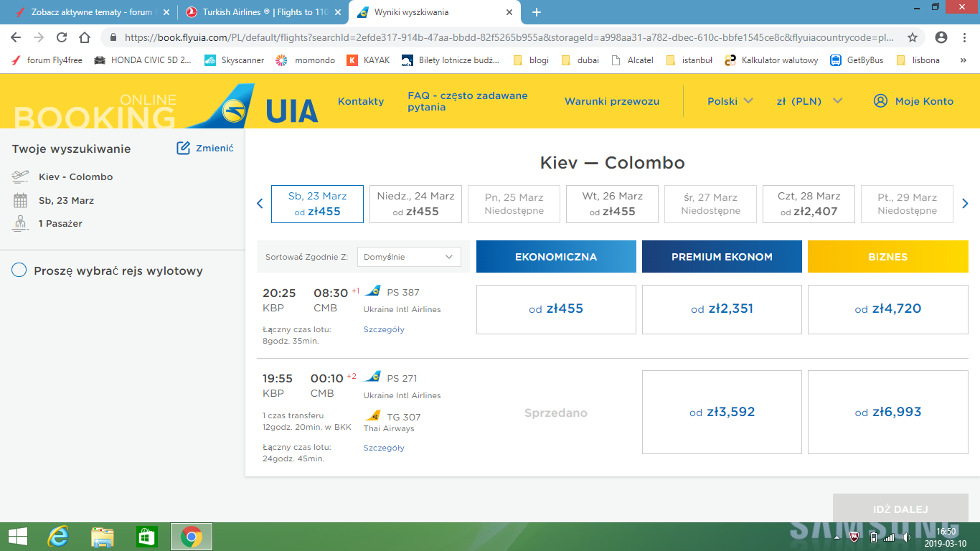Screen dimensions: 980x551
Task: Choose premium fare od zł3,592
Action: pyautogui.click(x=722, y=412)
